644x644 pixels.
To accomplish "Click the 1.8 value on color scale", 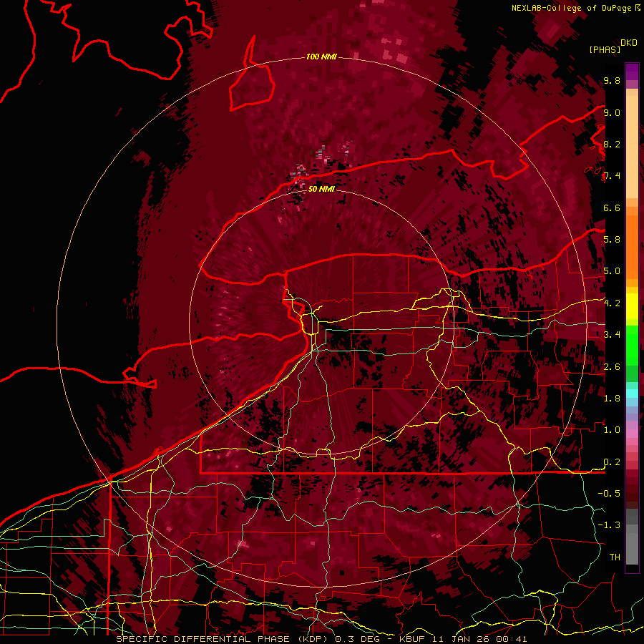I will point(612,399).
